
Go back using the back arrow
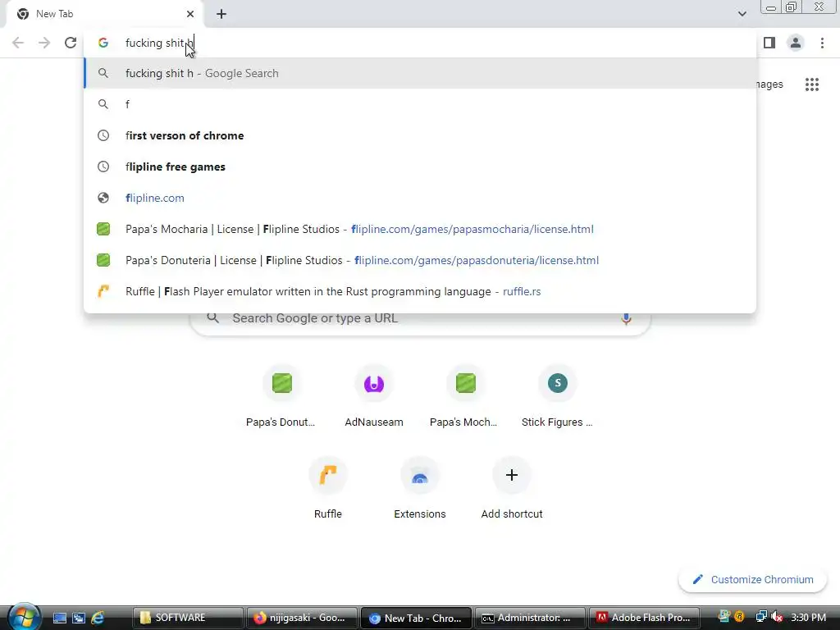tap(18, 43)
